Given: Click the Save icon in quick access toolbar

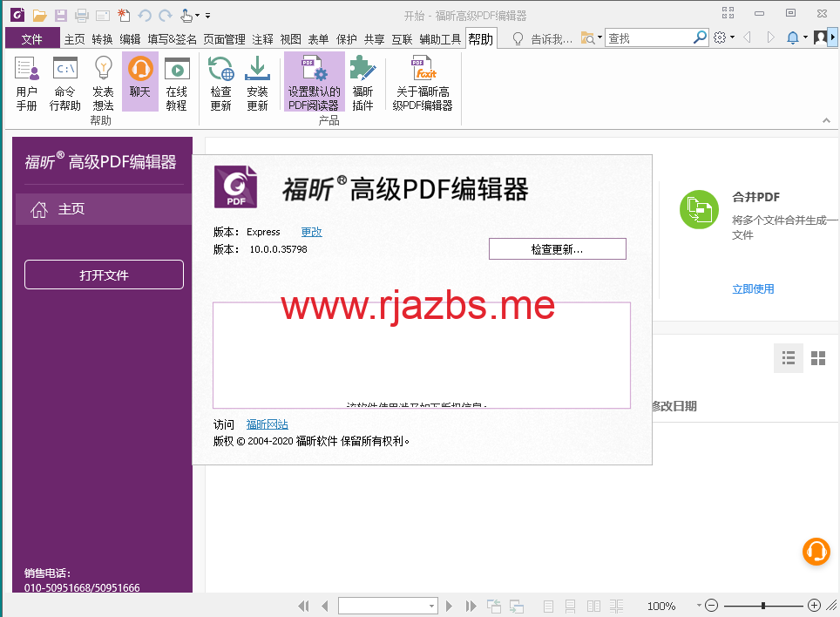Looking at the screenshot, I should pyautogui.click(x=60, y=16).
